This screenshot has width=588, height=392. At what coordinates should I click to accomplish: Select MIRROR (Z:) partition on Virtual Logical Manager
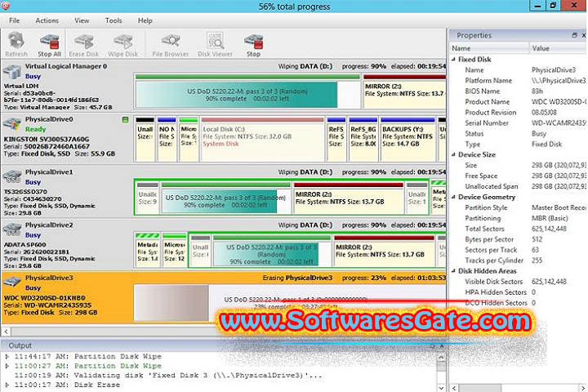[x=404, y=91]
